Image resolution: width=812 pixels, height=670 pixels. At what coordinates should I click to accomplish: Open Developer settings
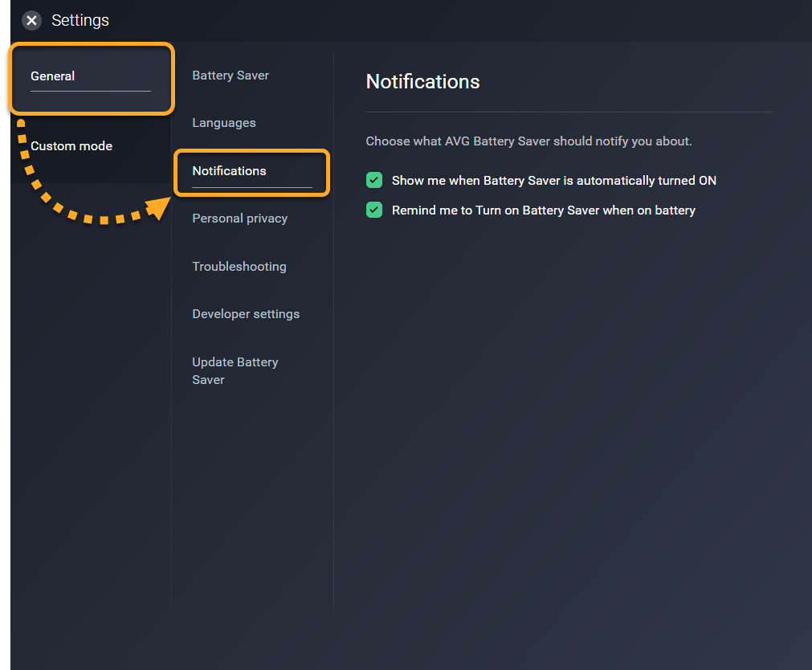[246, 314]
